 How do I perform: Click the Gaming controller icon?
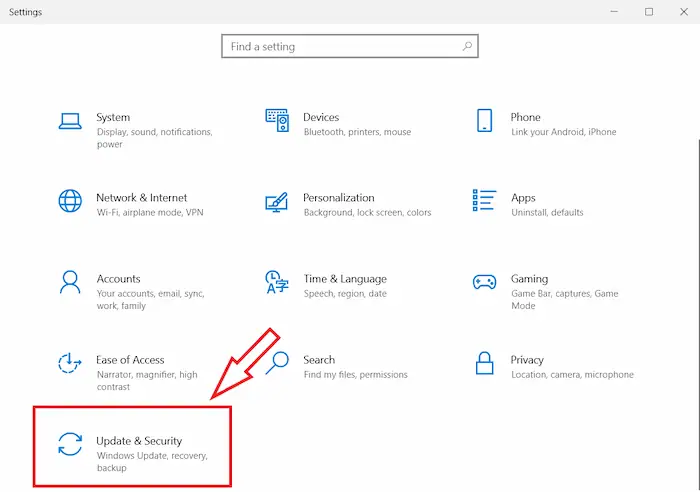click(484, 282)
